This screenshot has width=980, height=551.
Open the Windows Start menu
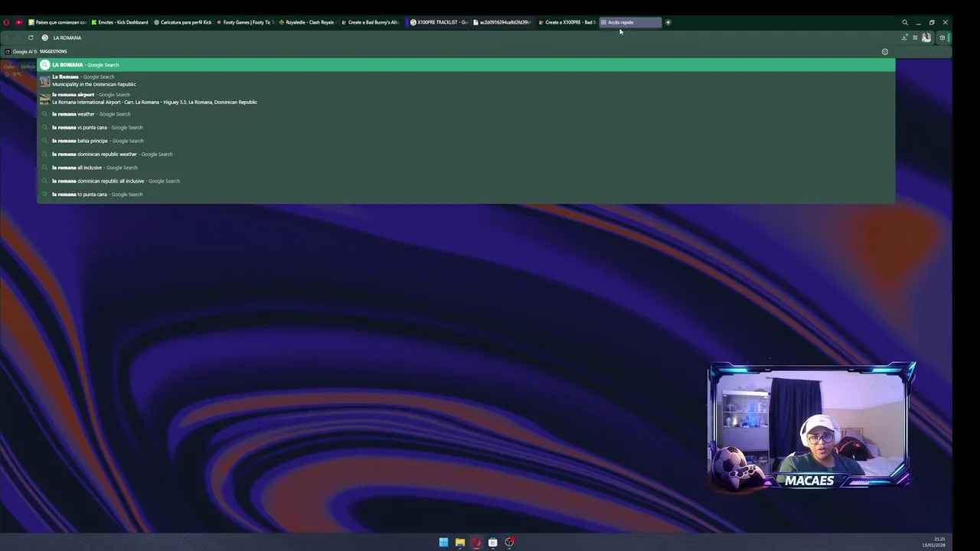coord(443,543)
